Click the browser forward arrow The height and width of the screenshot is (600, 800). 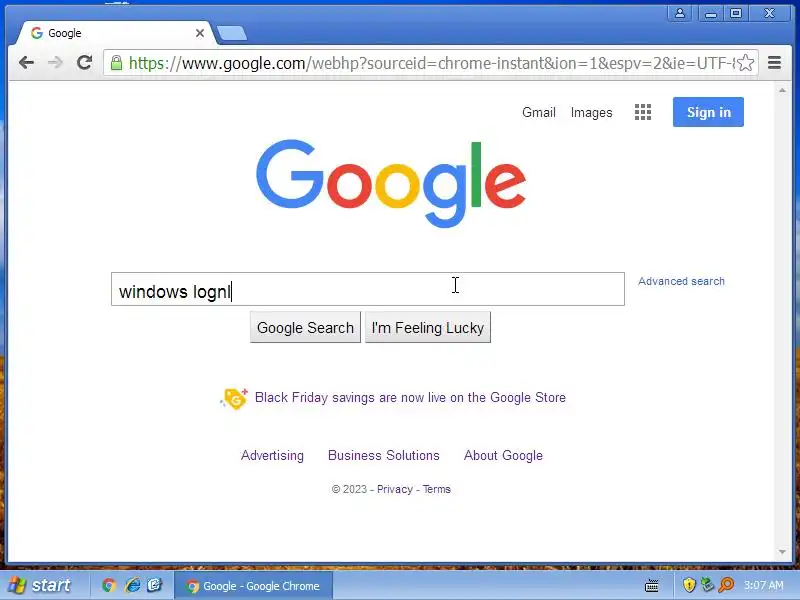[55, 63]
